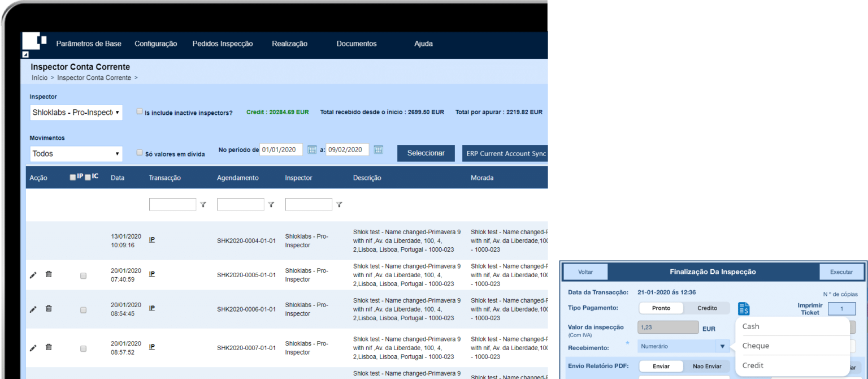Tick the checkbox for row SHK2020-0007-01-01

pos(84,349)
